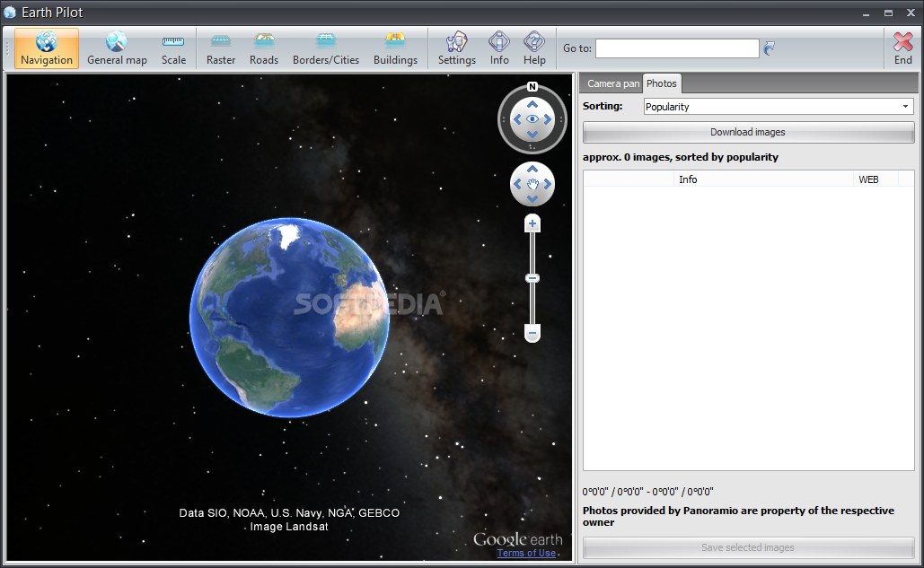The height and width of the screenshot is (568, 924).
Task: Click move down arrow on hand control
Action: [532, 199]
